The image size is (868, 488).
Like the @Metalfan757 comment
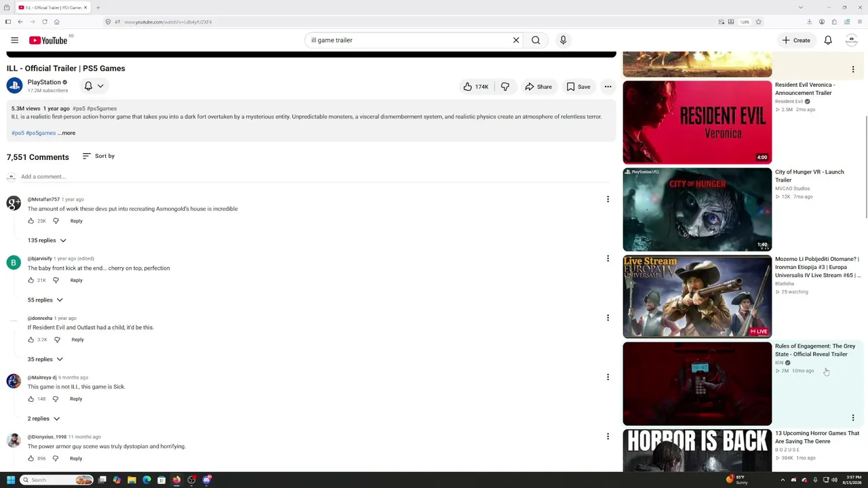[31, 221]
